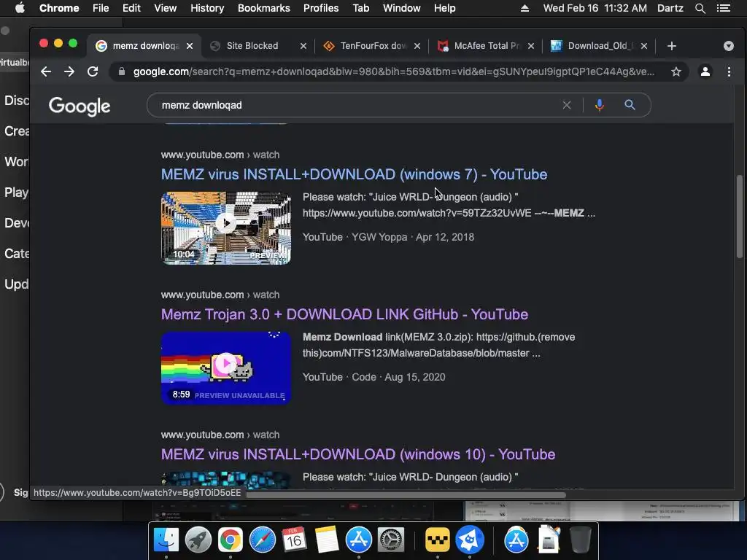Open Finder from the Dock

point(166,540)
